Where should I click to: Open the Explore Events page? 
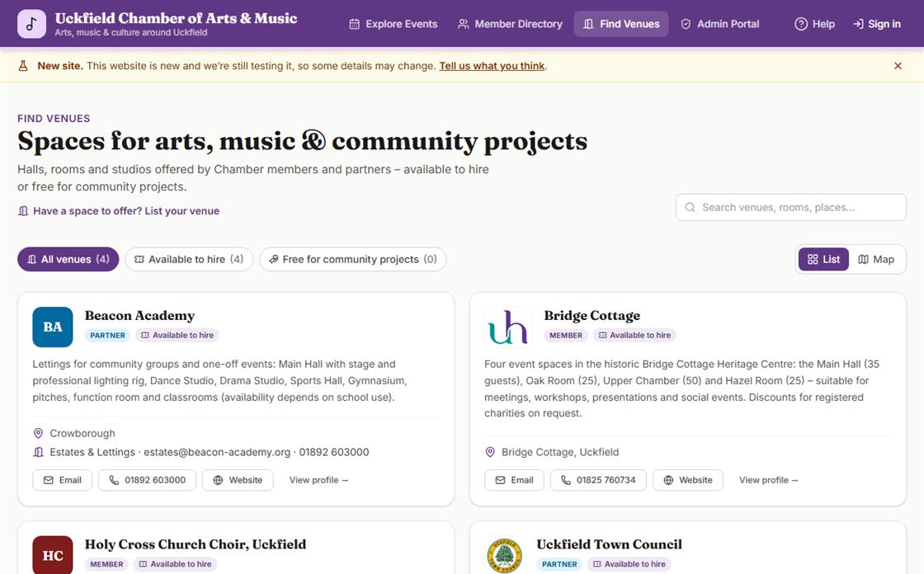393,24
